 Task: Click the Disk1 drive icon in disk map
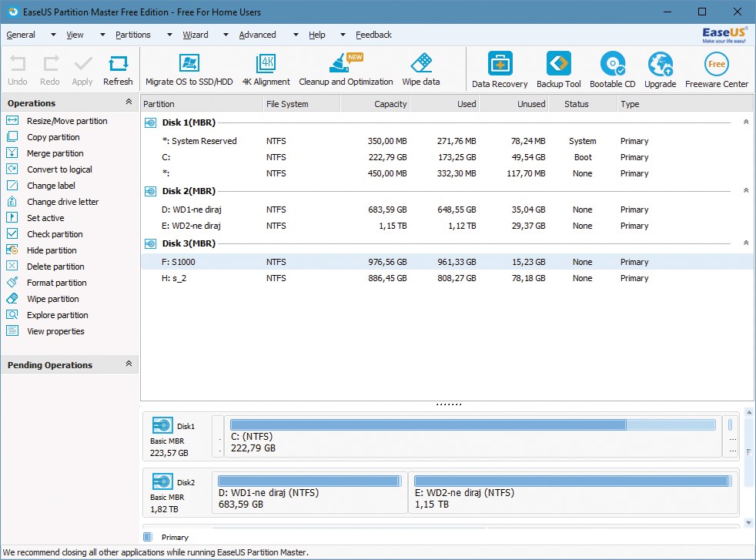pos(162,426)
